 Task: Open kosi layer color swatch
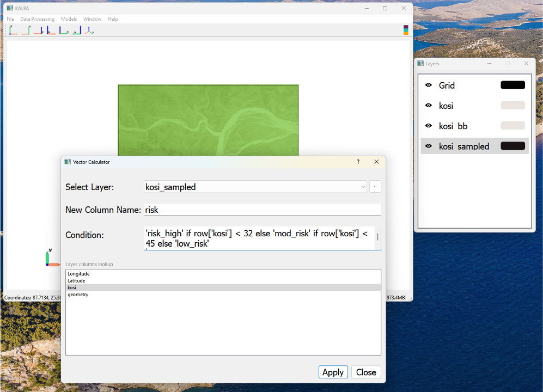[513, 105]
